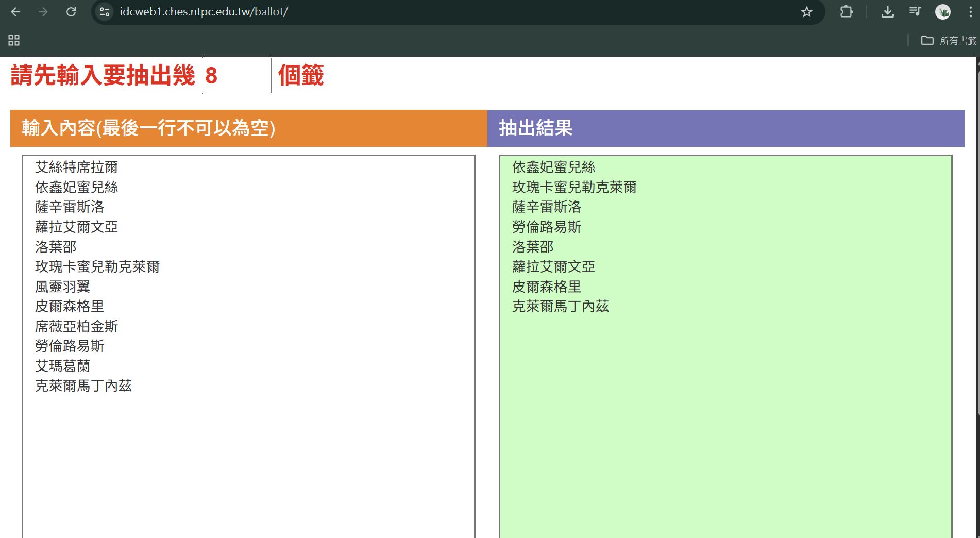Click the input line 風靈羽翼
The width and height of the screenshot is (980, 538).
click(62, 287)
